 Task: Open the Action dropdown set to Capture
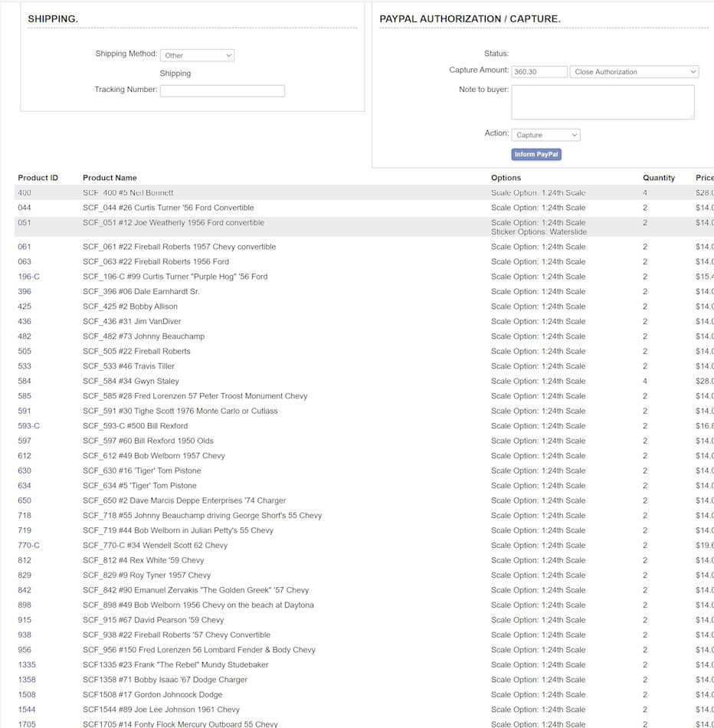(x=545, y=135)
